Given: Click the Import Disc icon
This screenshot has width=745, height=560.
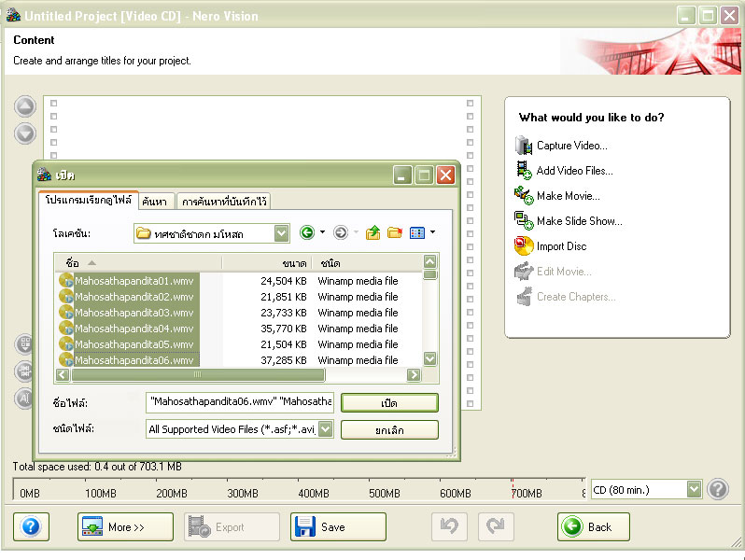Looking at the screenshot, I should (524, 246).
